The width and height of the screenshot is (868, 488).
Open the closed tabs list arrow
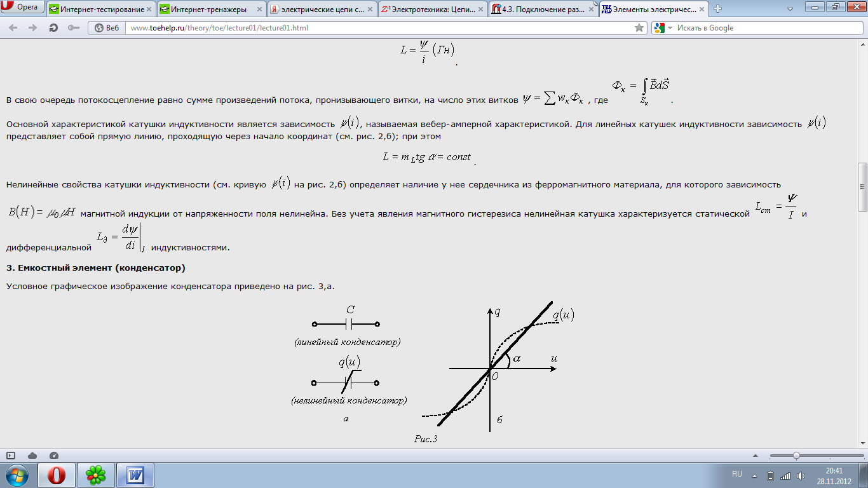(790, 8)
